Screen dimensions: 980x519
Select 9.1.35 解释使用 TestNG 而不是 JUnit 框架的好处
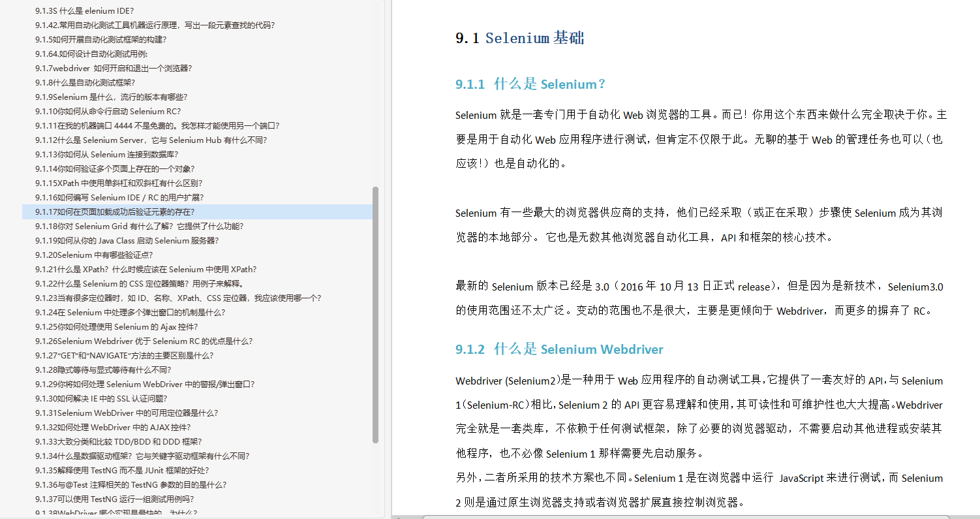tap(122, 470)
